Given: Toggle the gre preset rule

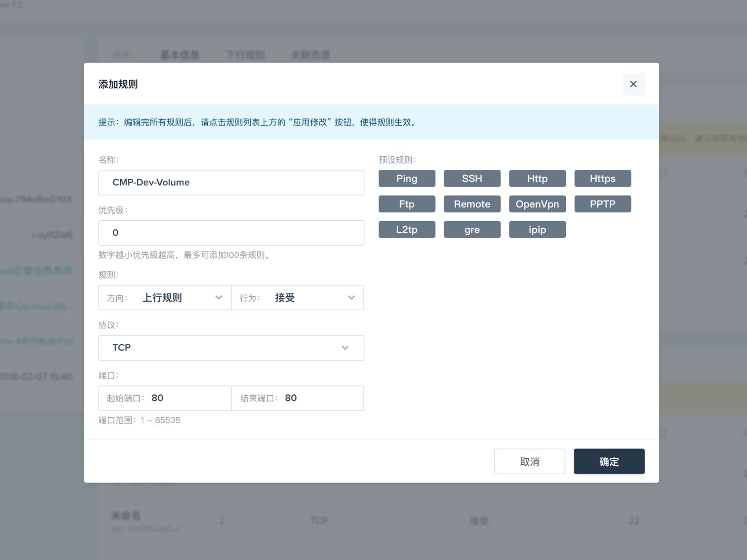Looking at the screenshot, I should coord(472,229).
